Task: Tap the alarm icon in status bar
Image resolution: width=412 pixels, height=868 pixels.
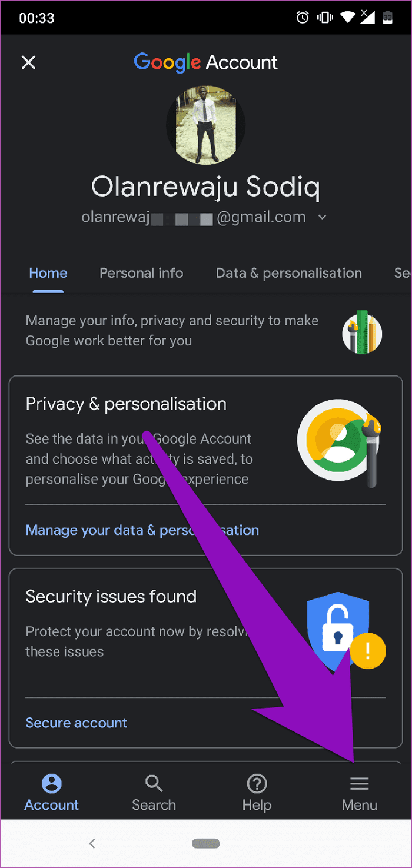Action: coord(303,17)
